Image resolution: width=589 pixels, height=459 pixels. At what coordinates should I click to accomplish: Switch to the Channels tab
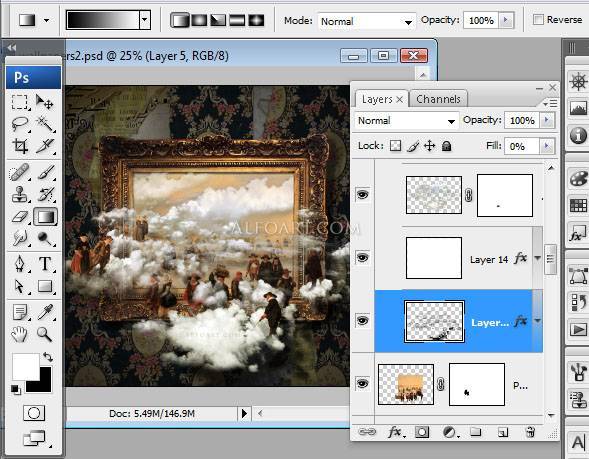[x=438, y=99]
